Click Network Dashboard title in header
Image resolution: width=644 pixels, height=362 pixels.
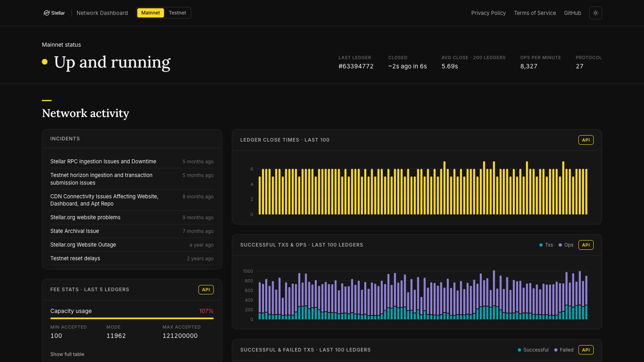[102, 13]
